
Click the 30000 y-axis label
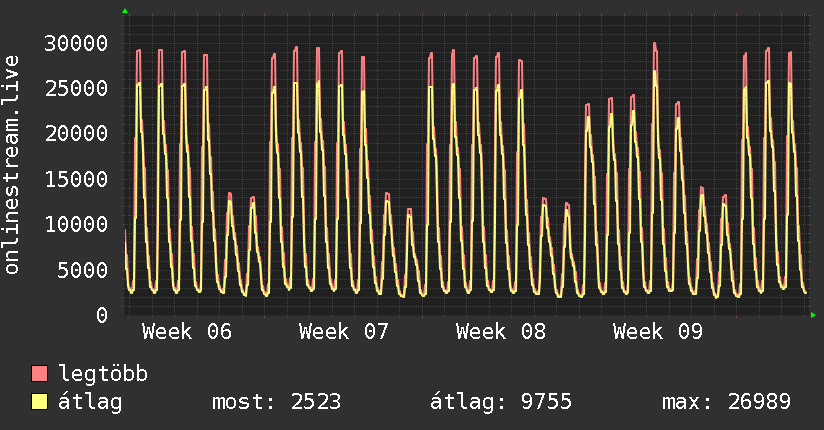click(76, 44)
